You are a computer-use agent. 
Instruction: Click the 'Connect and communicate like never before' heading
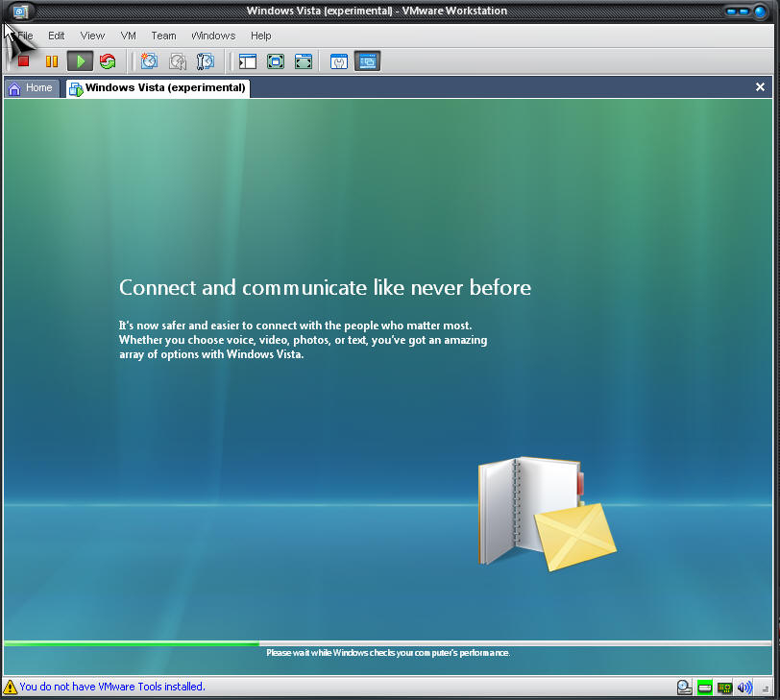pos(325,288)
